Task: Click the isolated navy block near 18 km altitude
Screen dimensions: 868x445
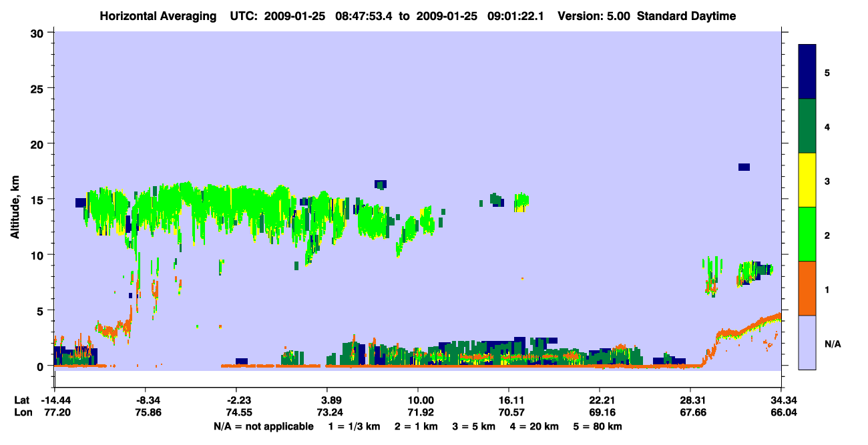Action: pyautogui.click(x=744, y=167)
